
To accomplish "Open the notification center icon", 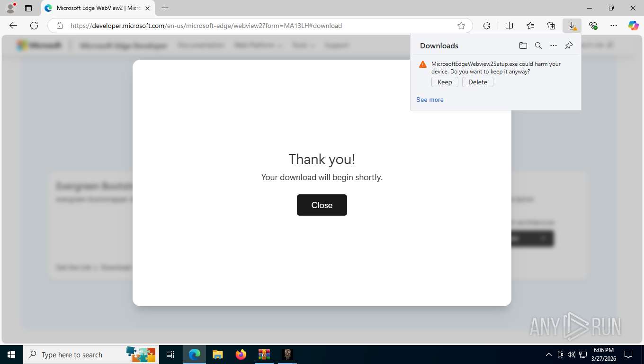I will pyautogui.click(x=628, y=355).
